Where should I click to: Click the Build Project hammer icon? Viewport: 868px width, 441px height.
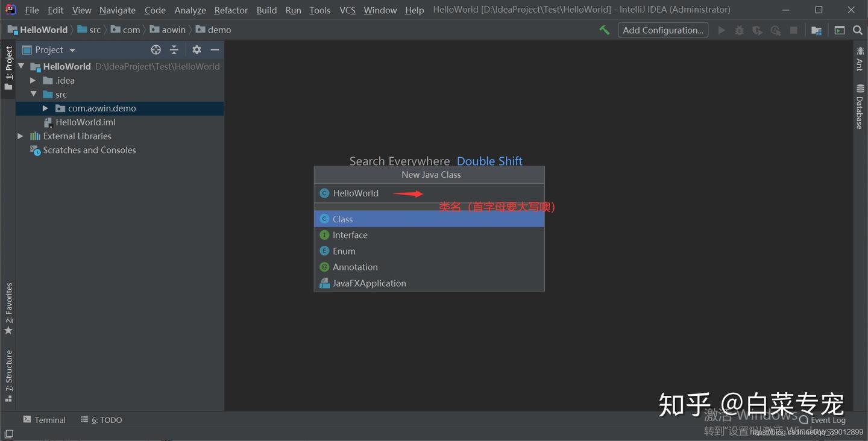click(604, 30)
